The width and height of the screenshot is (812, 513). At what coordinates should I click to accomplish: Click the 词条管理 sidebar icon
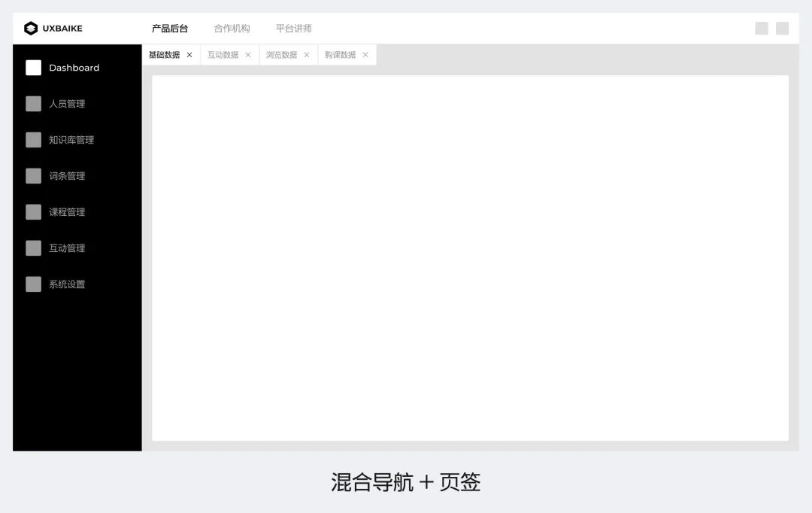tap(33, 176)
